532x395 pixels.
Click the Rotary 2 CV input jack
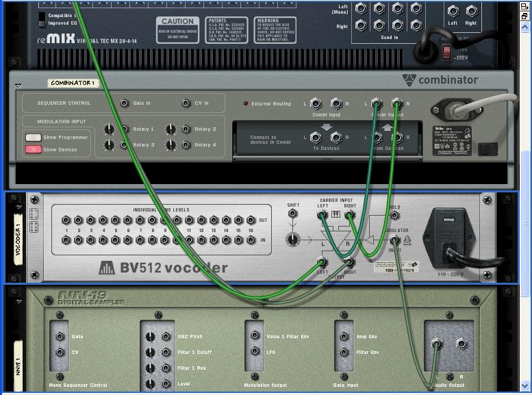[x=186, y=129]
